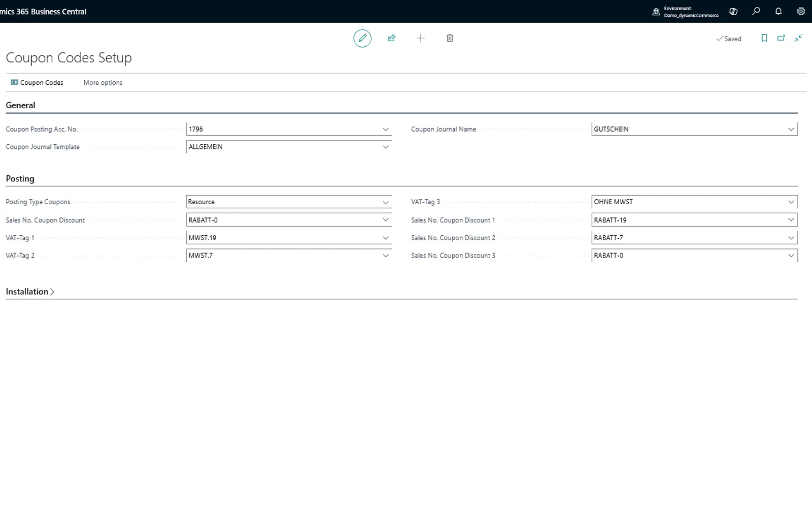Open VAT-Tag 1 dropdown arrow
812x508 pixels.
[x=386, y=238]
